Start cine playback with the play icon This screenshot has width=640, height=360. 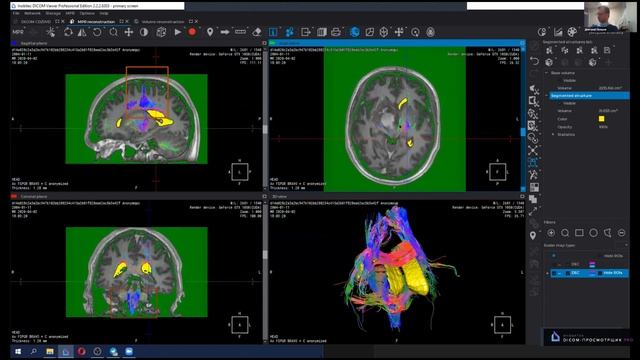tap(178, 32)
